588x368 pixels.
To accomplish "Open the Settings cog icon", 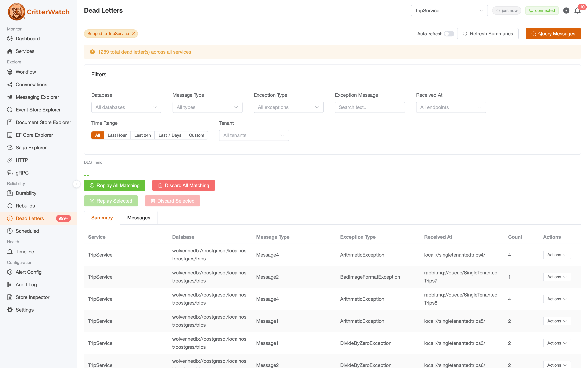I will coord(10,310).
